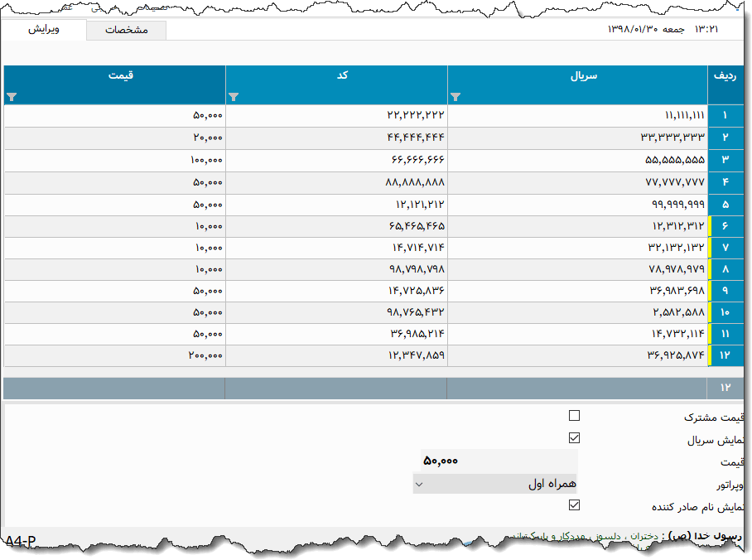Screen dimensions: 752x560
Task: Switch to the ویرایش tab
Action: (x=43, y=30)
